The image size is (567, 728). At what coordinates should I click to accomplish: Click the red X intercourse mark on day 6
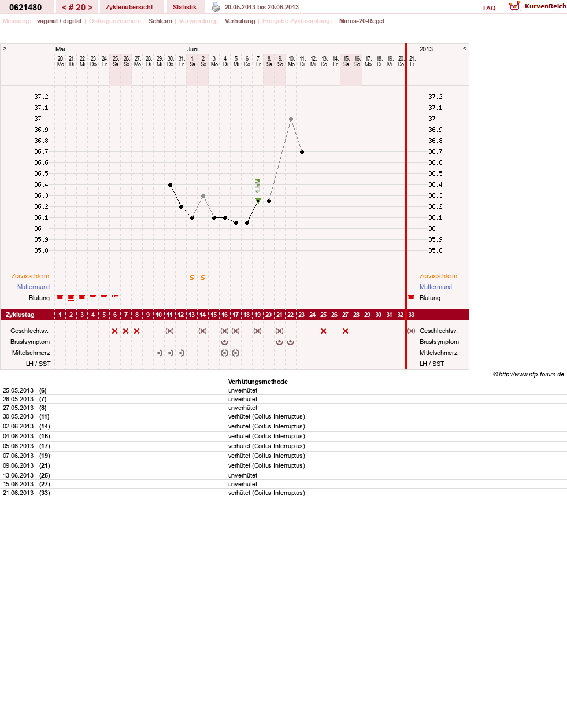tap(114, 331)
